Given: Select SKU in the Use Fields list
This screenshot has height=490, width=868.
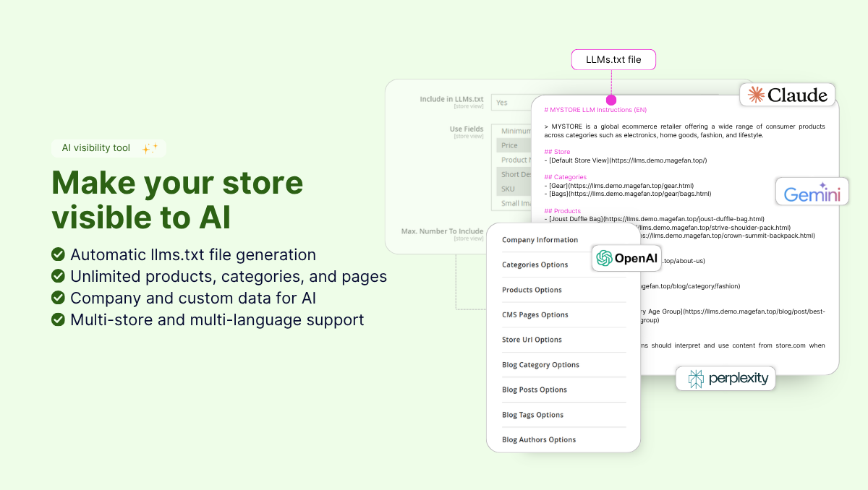Looking at the screenshot, I should point(514,189).
